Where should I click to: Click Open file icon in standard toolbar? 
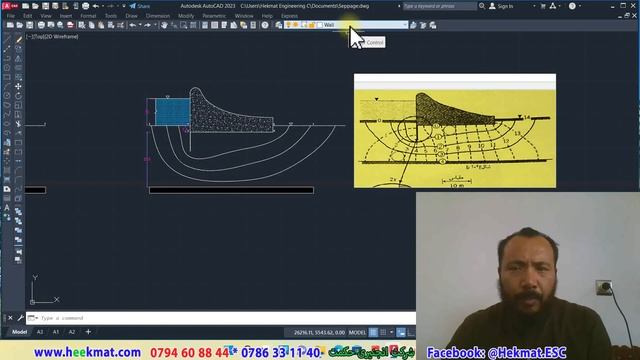coord(20,25)
